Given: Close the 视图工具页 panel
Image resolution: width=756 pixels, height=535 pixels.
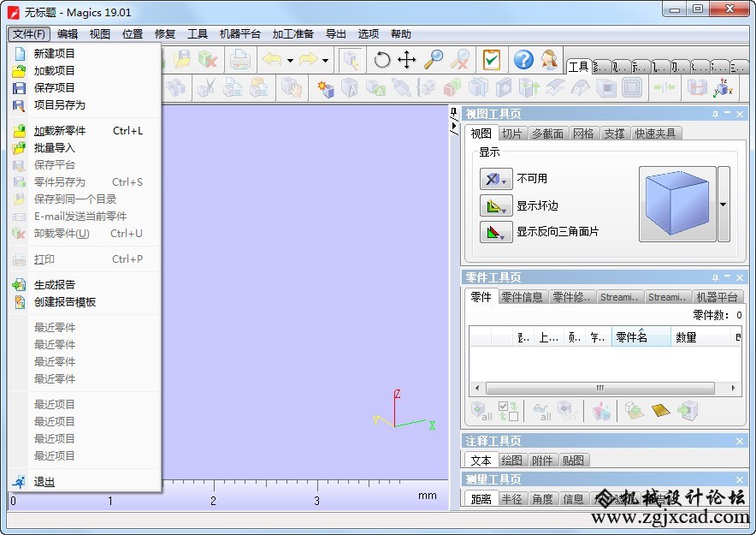Looking at the screenshot, I should (740, 114).
